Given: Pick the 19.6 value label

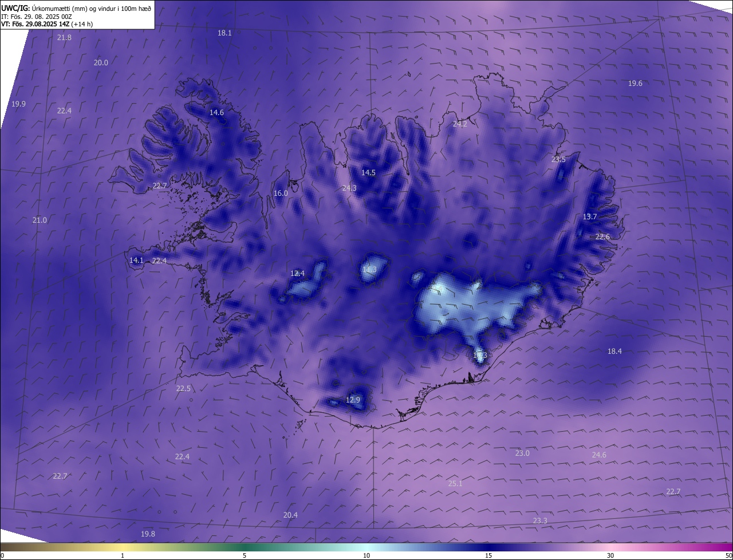Looking at the screenshot, I should 635,83.
